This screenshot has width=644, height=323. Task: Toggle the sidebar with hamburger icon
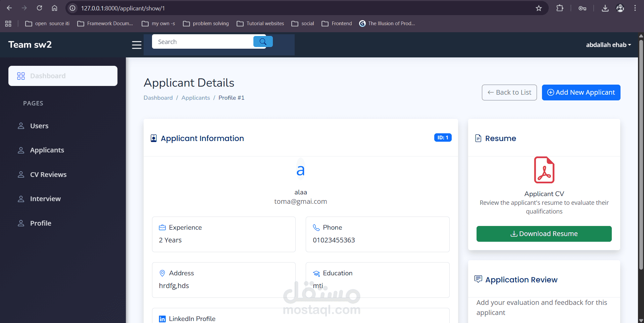pos(137,45)
